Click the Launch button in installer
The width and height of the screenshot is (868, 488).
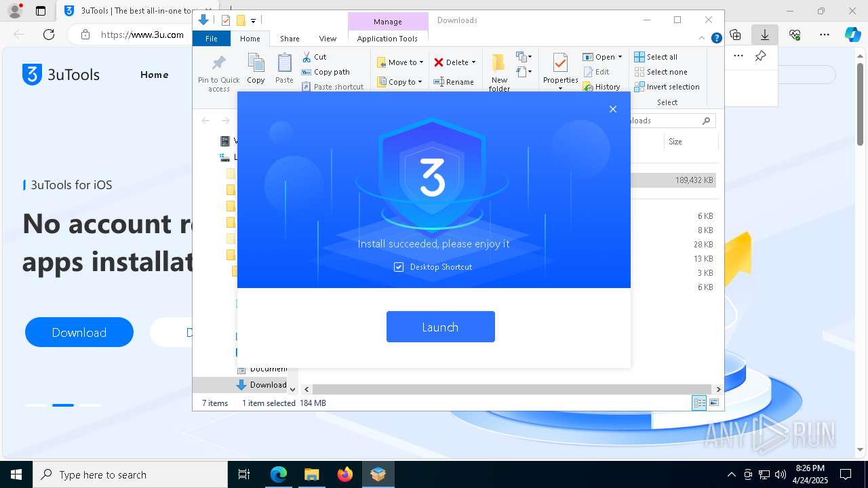click(x=440, y=327)
